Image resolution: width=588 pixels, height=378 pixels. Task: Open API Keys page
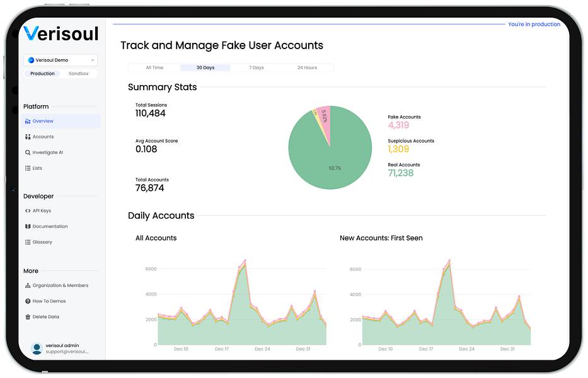[x=61, y=211]
